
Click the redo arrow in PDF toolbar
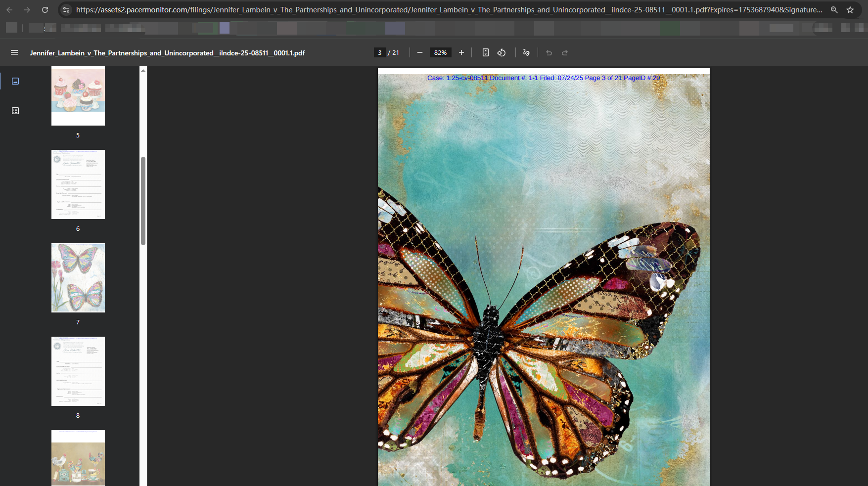(x=565, y=52)
